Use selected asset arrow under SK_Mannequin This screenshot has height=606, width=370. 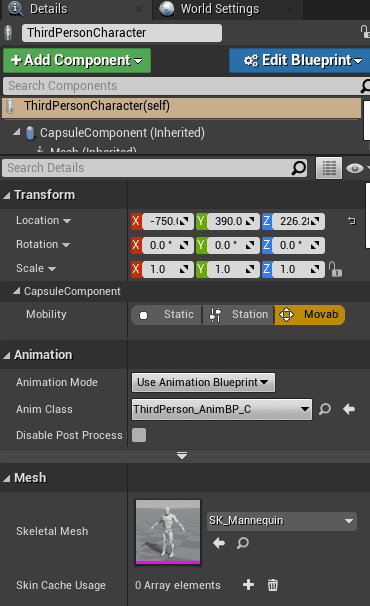(x=219, y=543)
